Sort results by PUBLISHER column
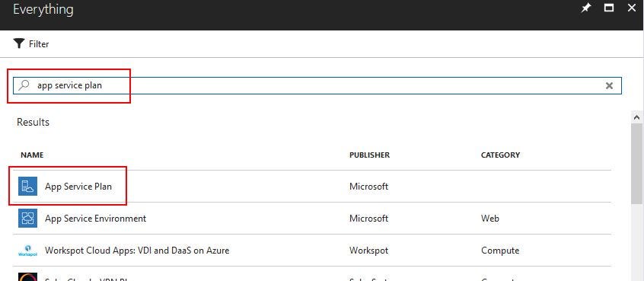This screenshot has width=644, height=281. click(x=370, y=155)
